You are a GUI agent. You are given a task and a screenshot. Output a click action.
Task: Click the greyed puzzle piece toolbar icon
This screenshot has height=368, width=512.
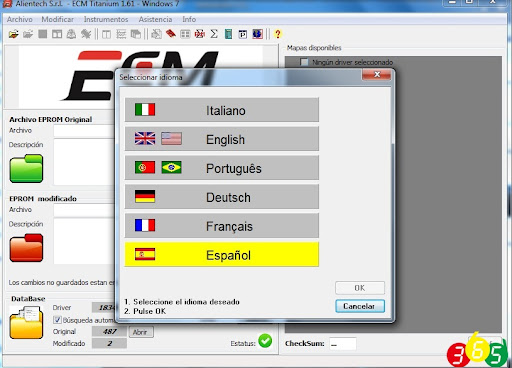86,34
